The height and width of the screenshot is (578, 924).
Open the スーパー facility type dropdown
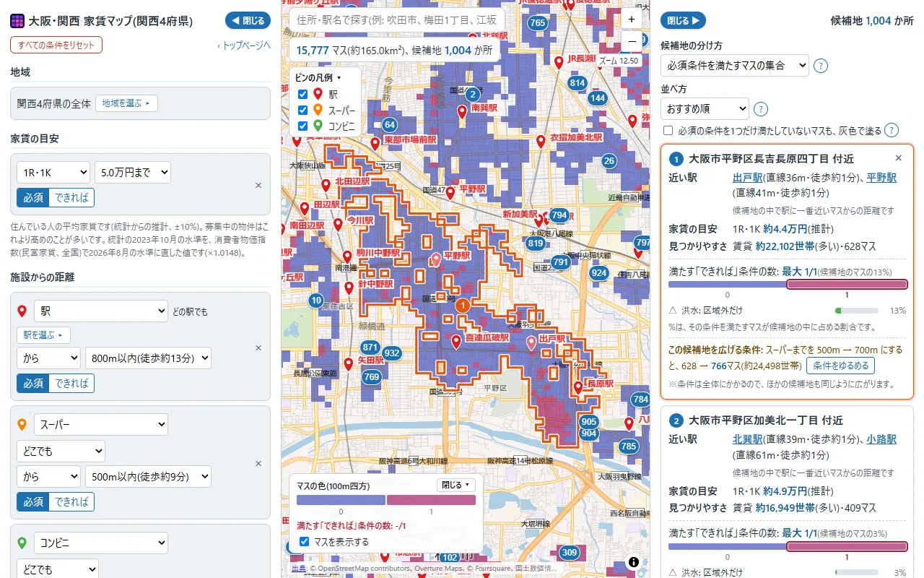tap(102, 424)
